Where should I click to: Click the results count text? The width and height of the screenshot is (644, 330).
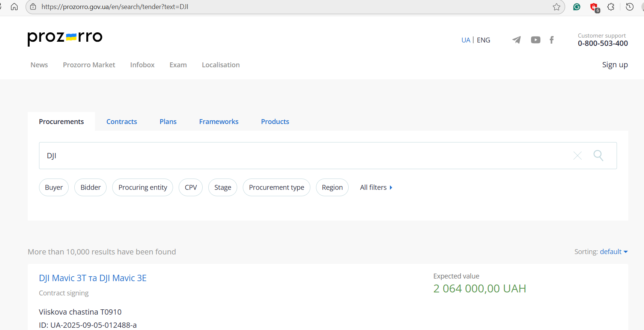[x=102, y=252]
